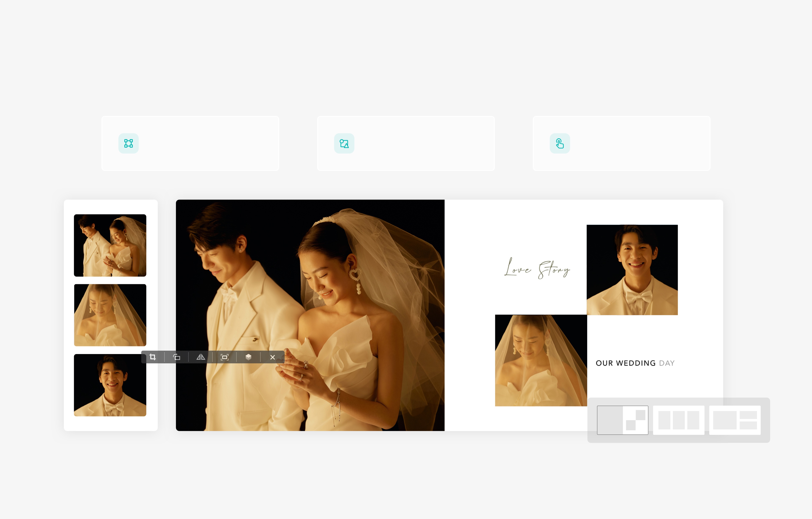
Task: Select the checkered two-square layout template
Action: (x=623, y=420)
